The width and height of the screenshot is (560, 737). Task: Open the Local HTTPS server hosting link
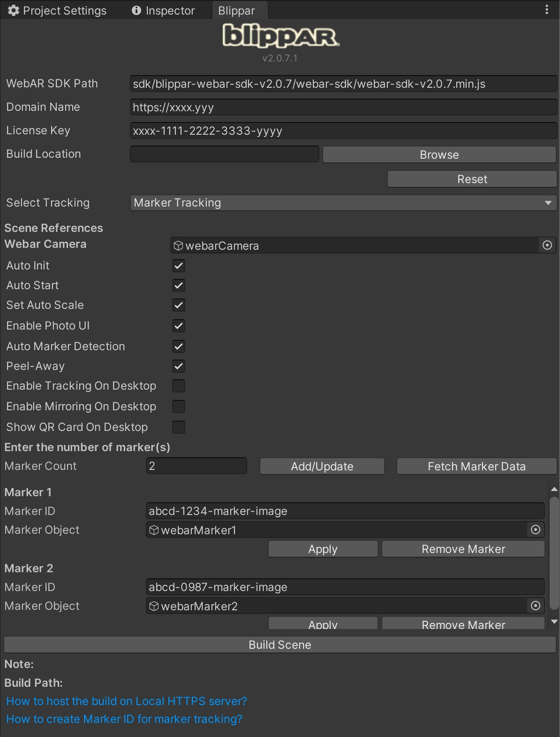(127, 701)
